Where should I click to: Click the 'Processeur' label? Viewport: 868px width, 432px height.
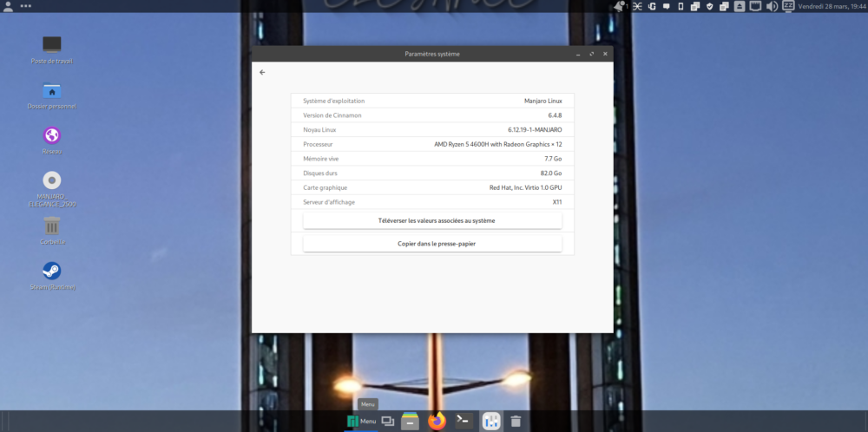[x=318, y=144]
